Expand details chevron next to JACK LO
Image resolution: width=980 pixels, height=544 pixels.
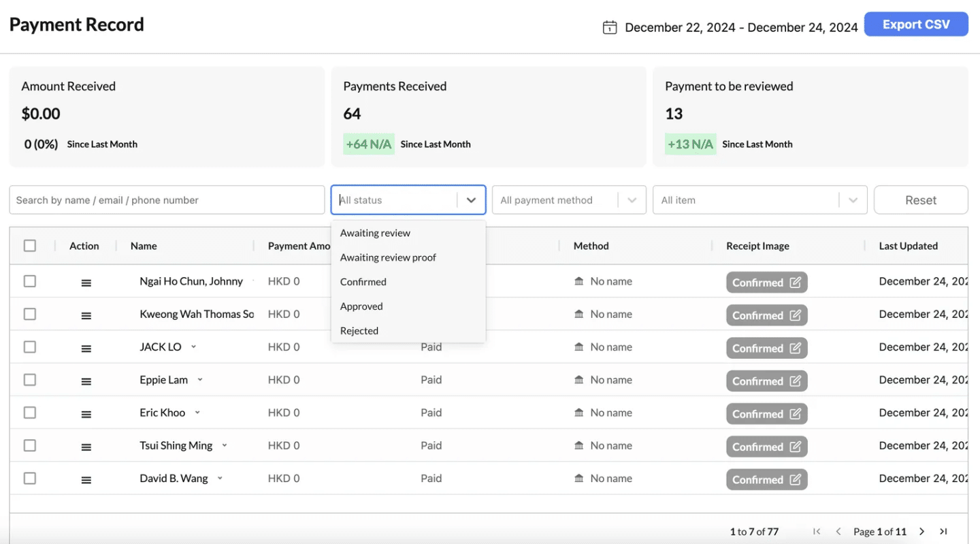click(x=193, y=347)
